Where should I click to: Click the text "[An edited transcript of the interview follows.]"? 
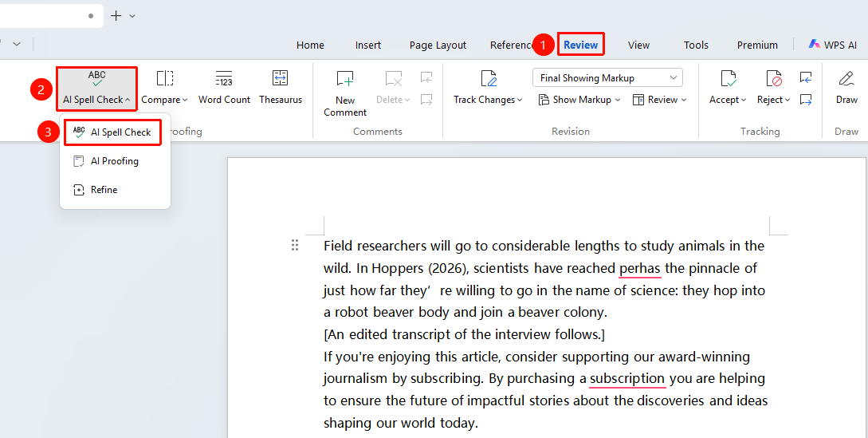click(464, 334)
